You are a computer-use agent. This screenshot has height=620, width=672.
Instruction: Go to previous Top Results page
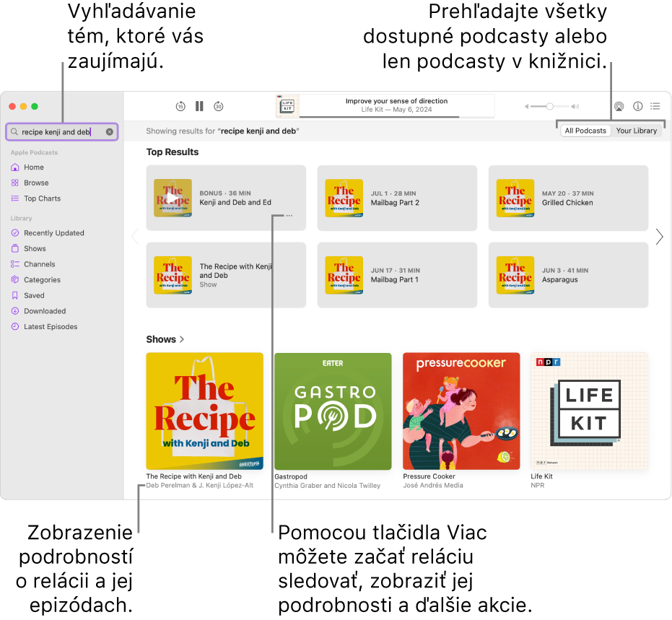click(x=135, y=237)
